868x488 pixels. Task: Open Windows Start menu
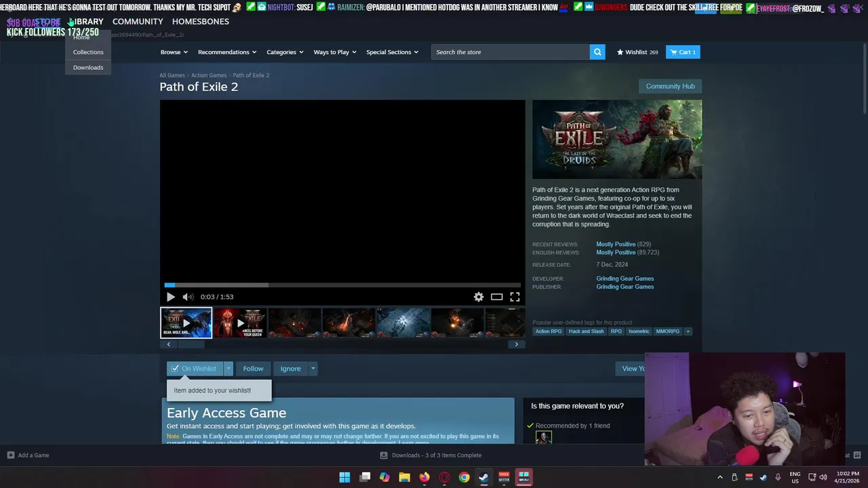pos(344,477)
